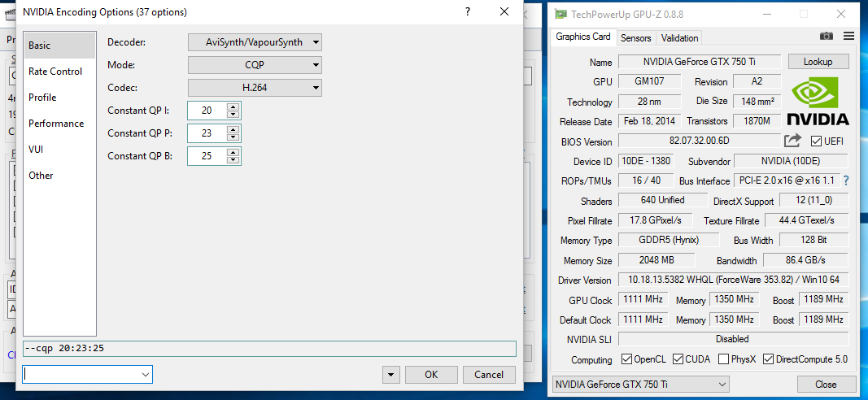Open the GPU selector dropdown in GPU-Z
Screen dimensions: 868x400
pyautogui.click(x=640, y=384)
